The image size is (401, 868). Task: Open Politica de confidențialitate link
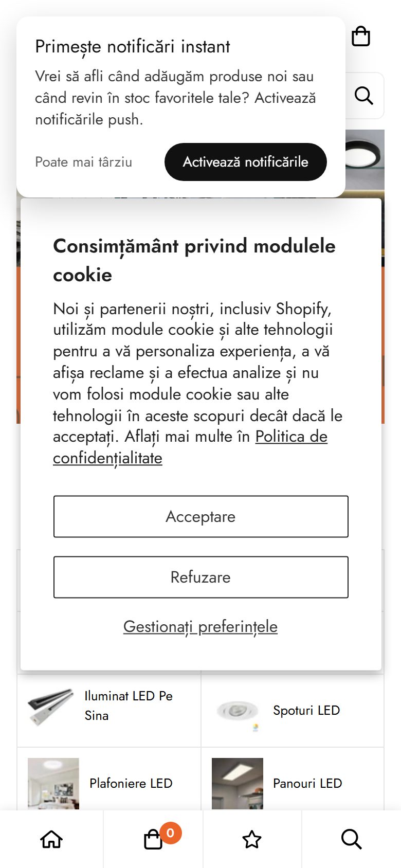coord(190,447)
